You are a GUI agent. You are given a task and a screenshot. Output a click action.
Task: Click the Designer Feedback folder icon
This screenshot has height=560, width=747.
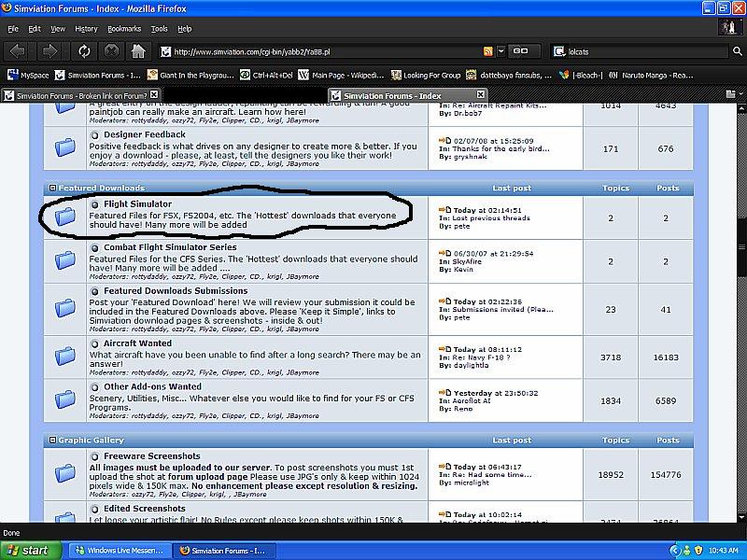65,147
